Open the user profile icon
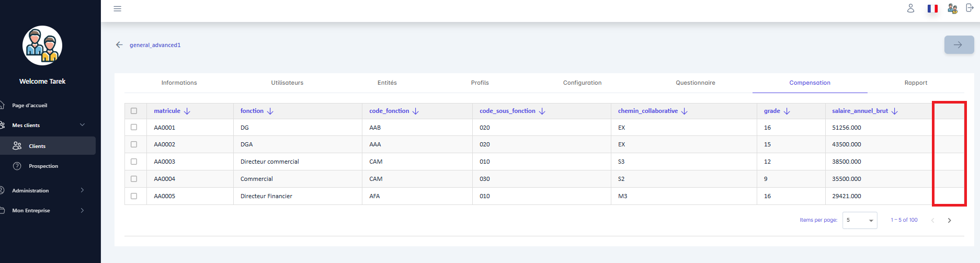The width and height of the screenshot is (980, 263). pyautogui.click(x=910, y=8)
